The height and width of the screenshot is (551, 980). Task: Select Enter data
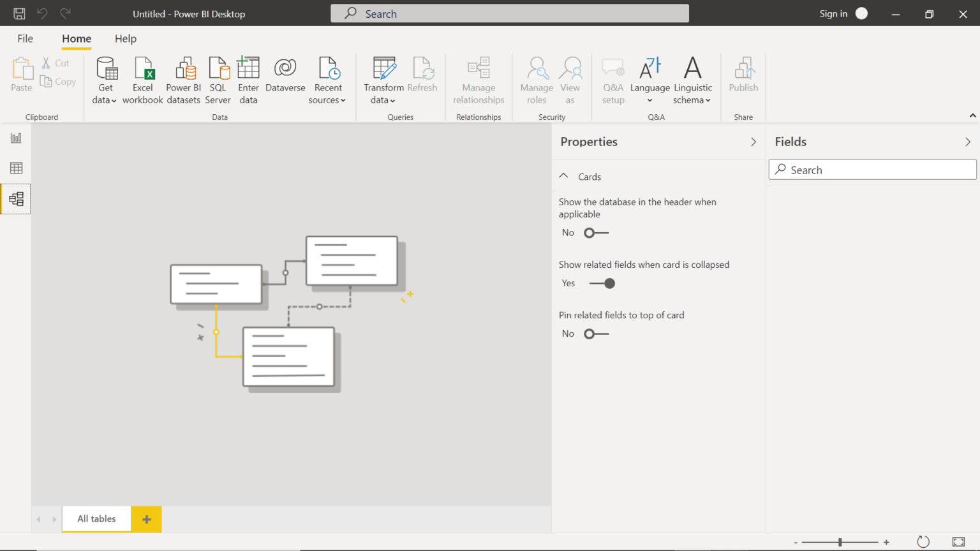coord(248,78)
